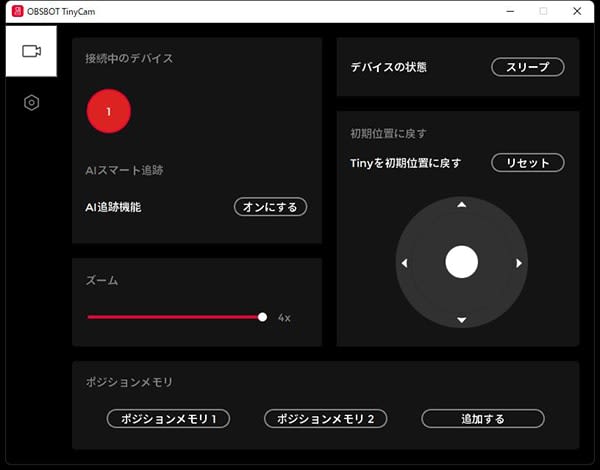Click 追加する to add position memory

pyautogui.click(x=483, y=419)
